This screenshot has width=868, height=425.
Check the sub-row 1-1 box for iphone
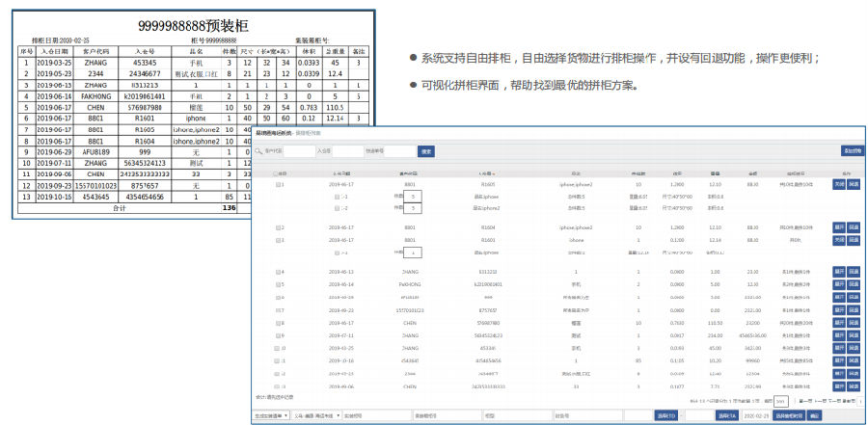[338, 197]
